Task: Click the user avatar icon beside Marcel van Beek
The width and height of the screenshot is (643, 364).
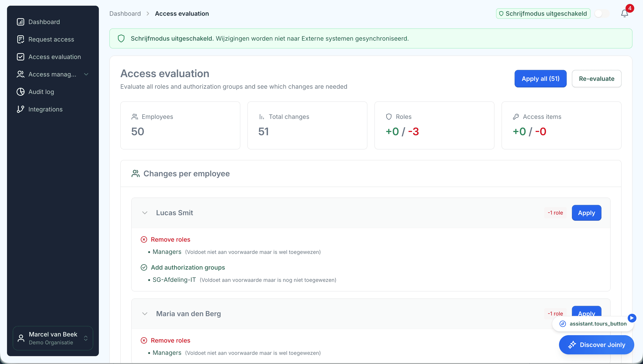Action: [21, 338]
